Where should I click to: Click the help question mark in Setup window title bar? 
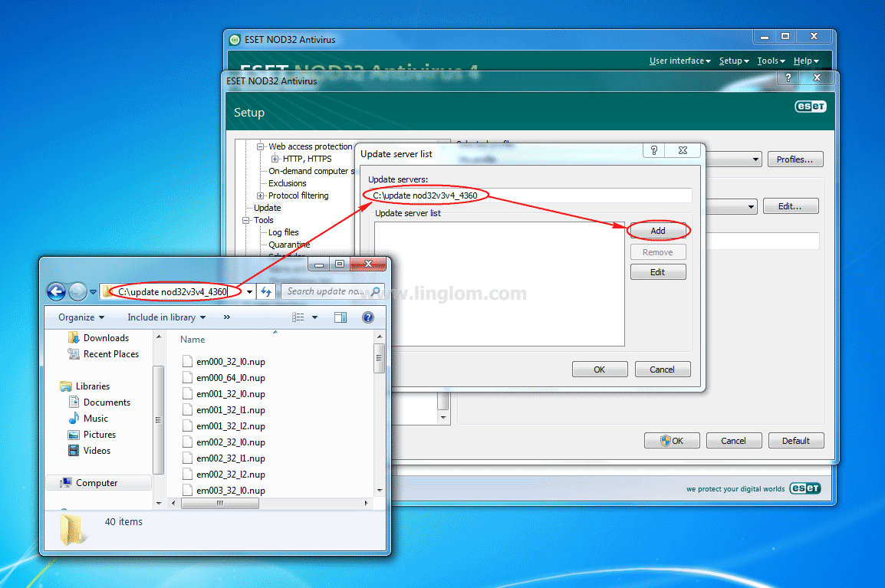(x=788, y=77)
